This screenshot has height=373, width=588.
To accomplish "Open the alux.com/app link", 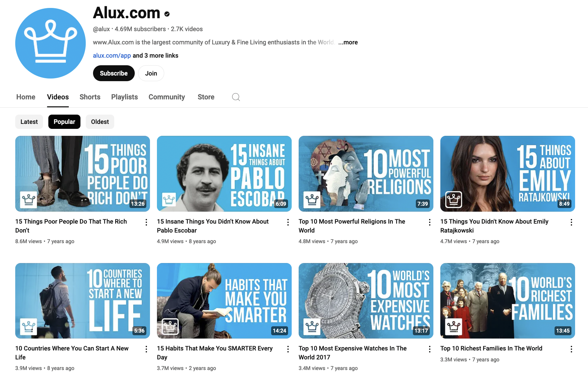I will point(112,56).
